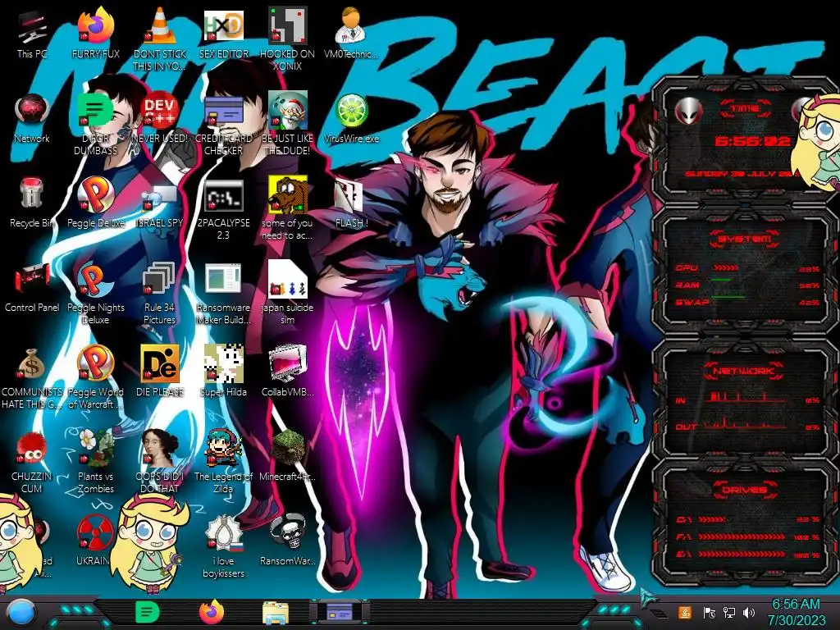Open the beaver 'some of you need' icon

pyautogui.click(x=287, y=209)
